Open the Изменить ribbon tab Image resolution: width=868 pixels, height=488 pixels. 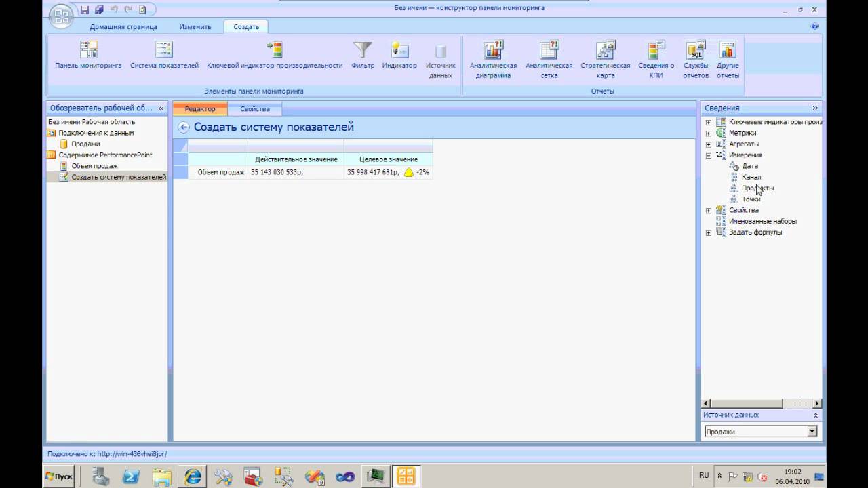(x=195, y=27)
